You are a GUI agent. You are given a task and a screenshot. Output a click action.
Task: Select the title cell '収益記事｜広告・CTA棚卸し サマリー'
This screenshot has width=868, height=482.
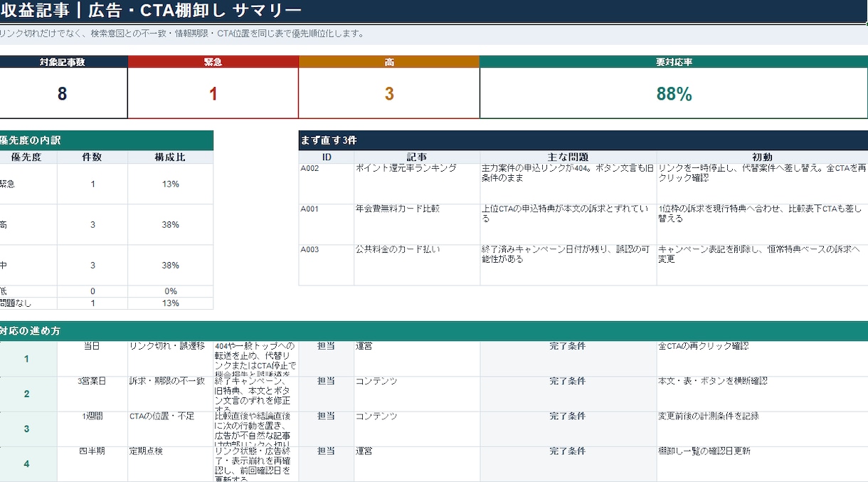(x=434, y=11)
